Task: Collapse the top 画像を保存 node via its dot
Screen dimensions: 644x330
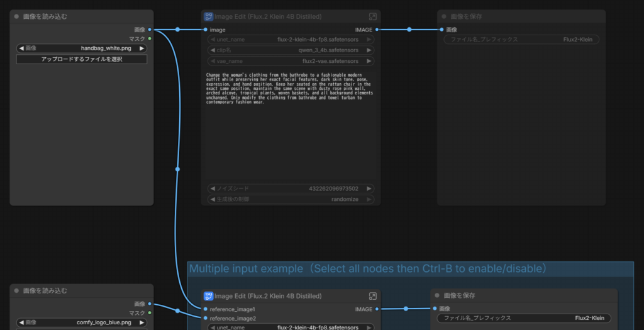Action: [x=444, y=16]
